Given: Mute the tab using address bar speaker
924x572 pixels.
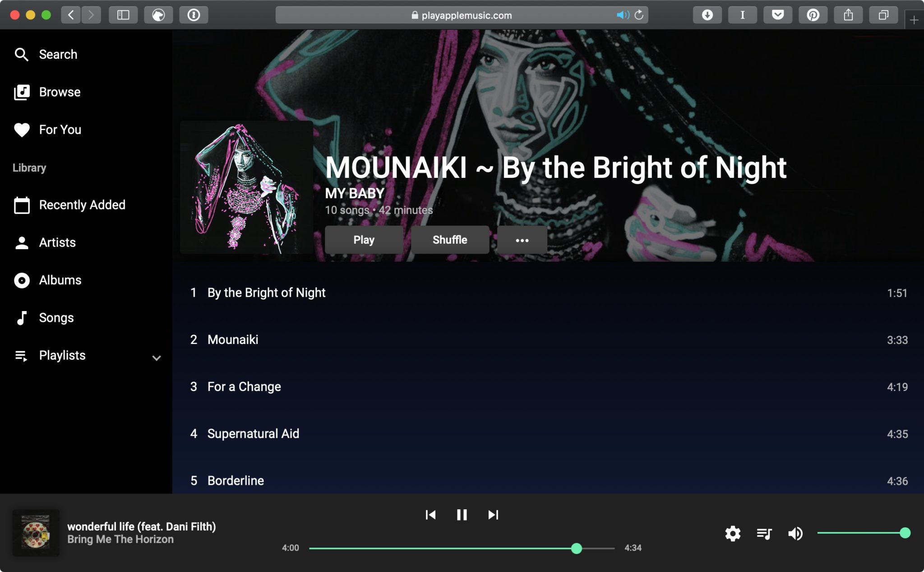Looking at the screenshot, I should click(623, 15).
